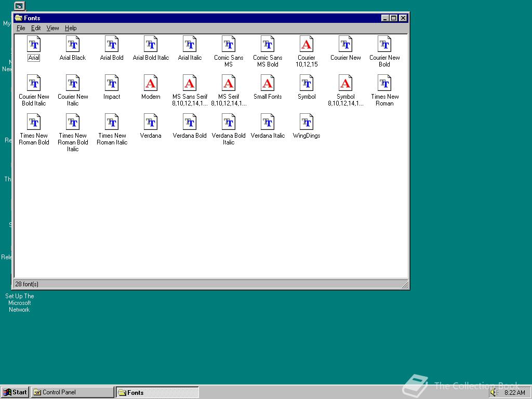Open the Small Fonts file
The image size is (532, 399).
(x=267, y=83)
